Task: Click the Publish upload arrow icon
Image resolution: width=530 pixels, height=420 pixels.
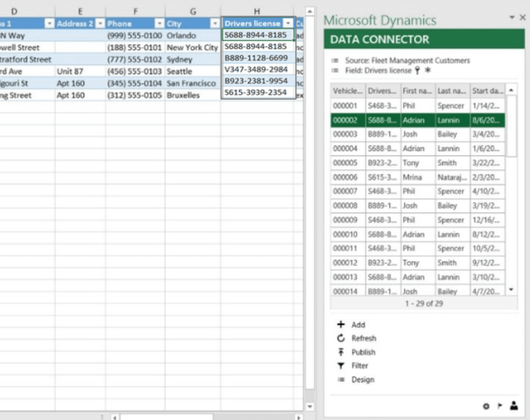Action: [x=341, y=352]
